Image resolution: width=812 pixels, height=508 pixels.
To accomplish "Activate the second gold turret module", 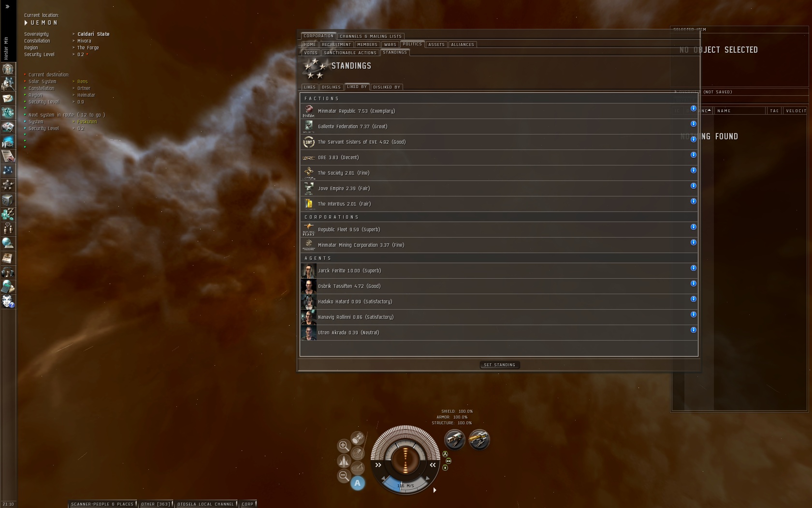I will pyautogui.click(x=479, y=440).
